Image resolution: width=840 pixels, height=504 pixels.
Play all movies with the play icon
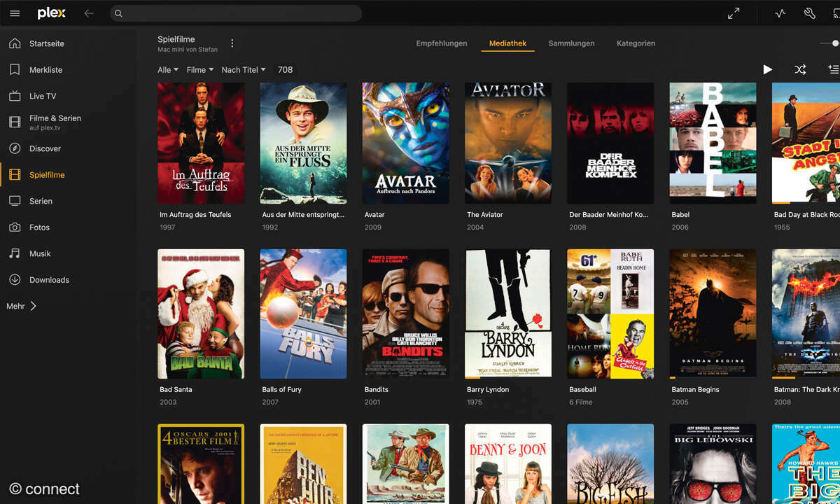pyautogui.click(x=768, y=69)
